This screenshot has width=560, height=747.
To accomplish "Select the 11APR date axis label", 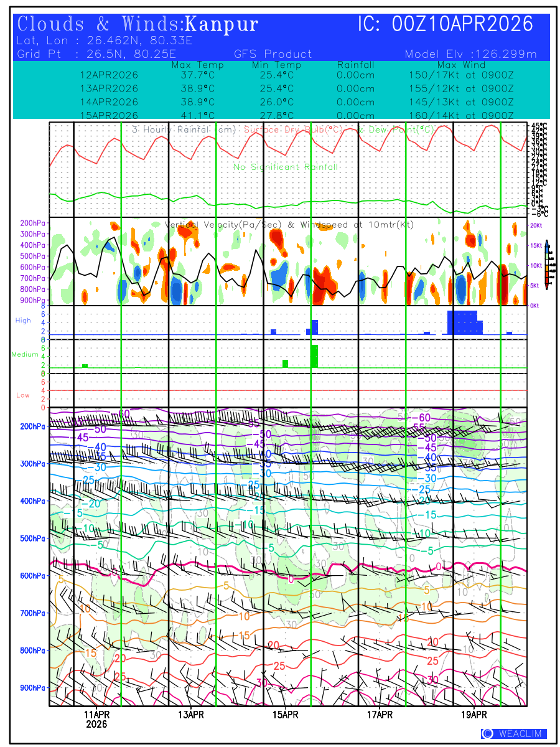I will pos(96,715).
